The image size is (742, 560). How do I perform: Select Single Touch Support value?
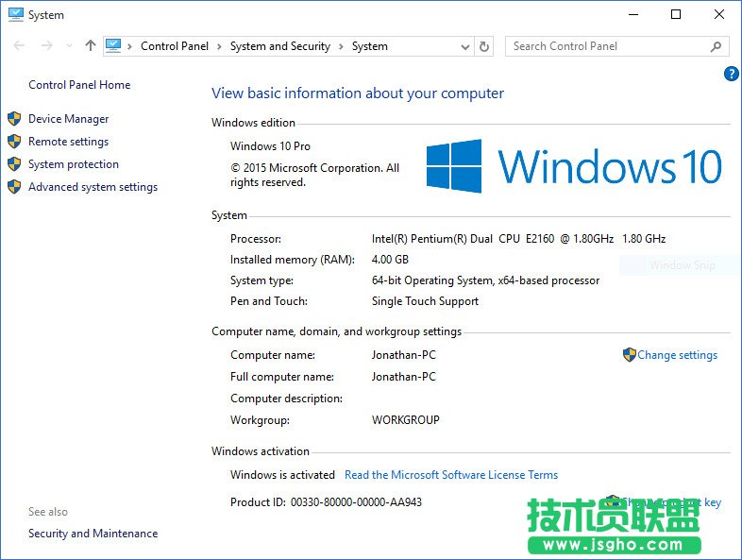(425, 301)
